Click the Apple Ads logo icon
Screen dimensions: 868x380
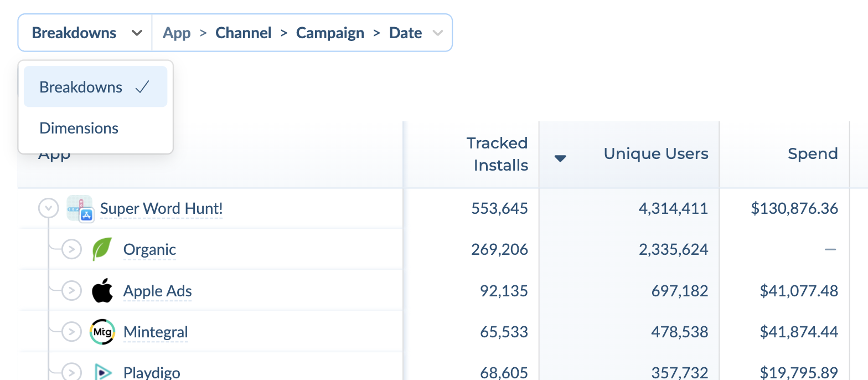tap(102, 290)
